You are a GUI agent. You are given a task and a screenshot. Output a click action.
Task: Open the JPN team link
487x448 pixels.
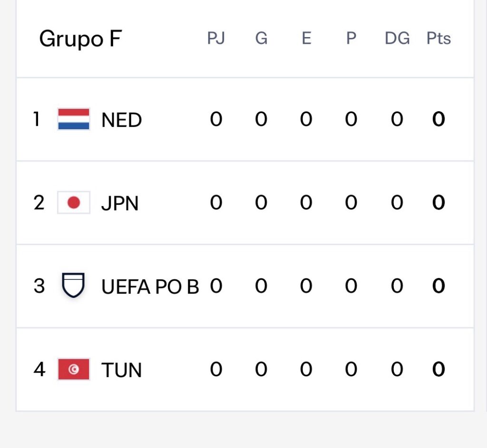(x=120, y=203)
